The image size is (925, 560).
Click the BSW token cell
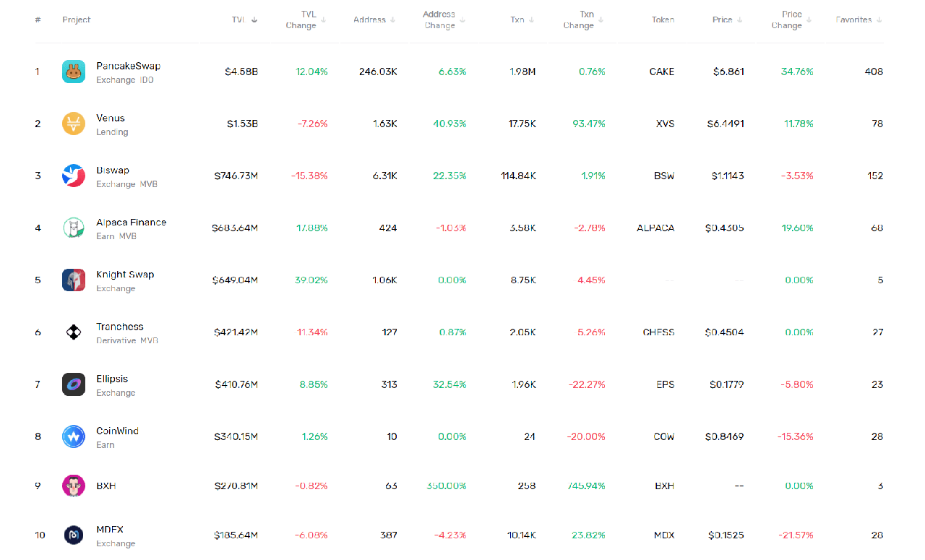[664, 176]
